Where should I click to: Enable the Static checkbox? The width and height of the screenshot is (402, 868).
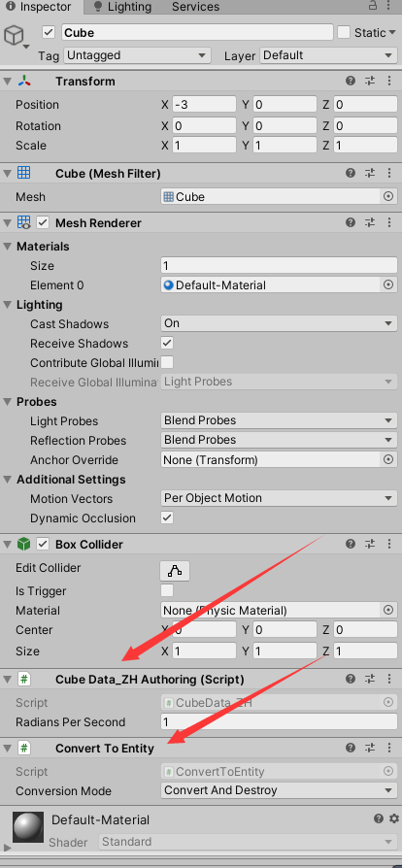coord(344,32)
